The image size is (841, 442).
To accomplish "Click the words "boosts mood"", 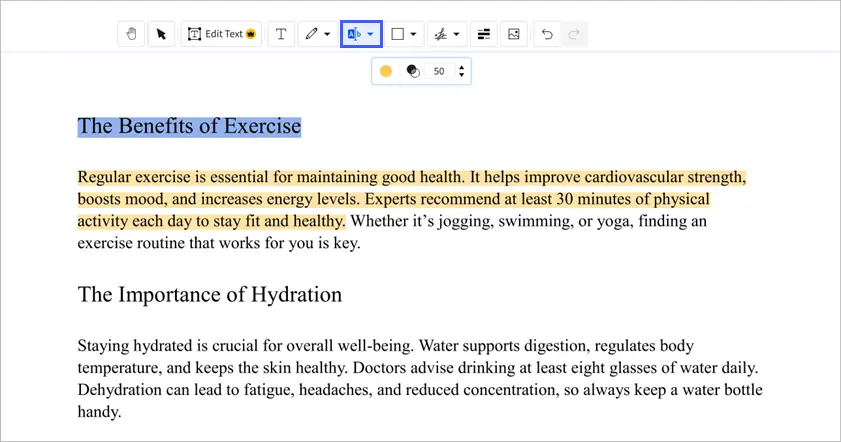I will tap(122, 200).
